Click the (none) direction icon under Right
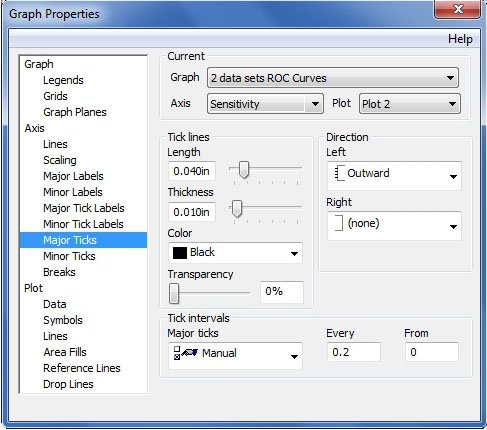 [339, 223]
